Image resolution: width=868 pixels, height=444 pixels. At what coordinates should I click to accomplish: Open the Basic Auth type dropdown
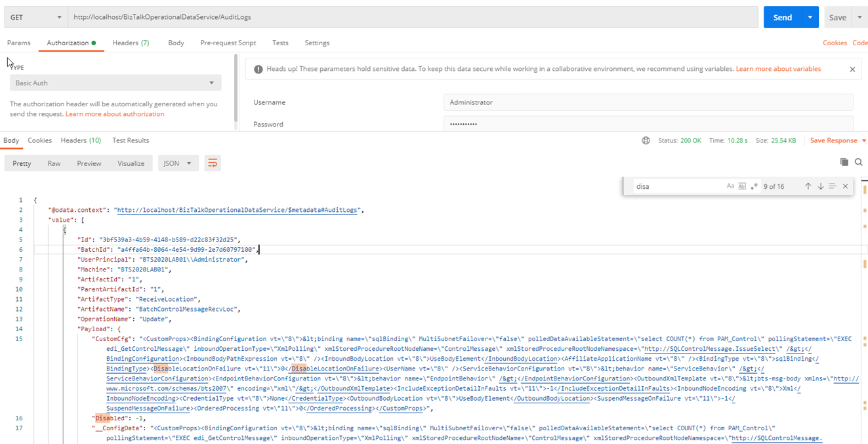(x=115, y=83)
